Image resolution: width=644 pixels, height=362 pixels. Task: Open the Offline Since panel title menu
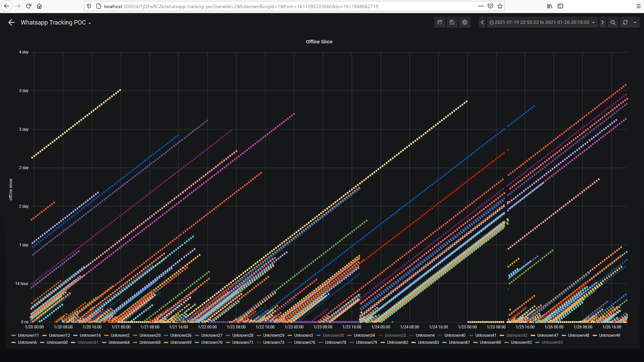click(x=319, y=42)
